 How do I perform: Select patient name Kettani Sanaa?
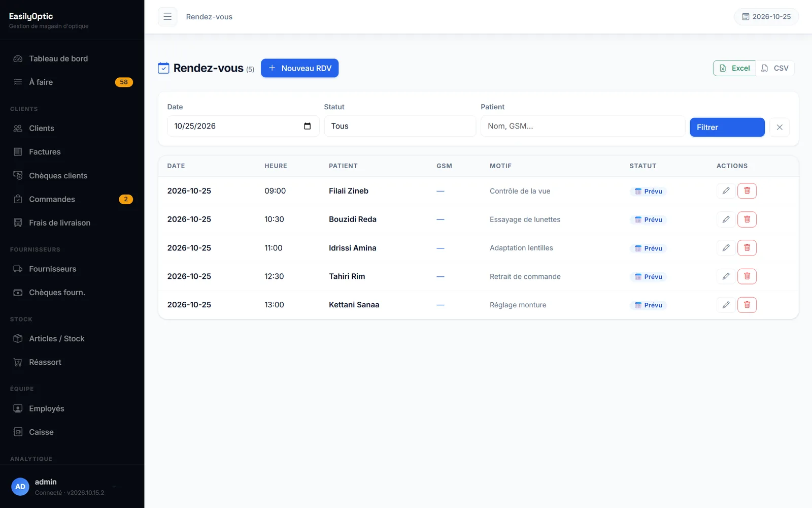[x=354, y=305]
